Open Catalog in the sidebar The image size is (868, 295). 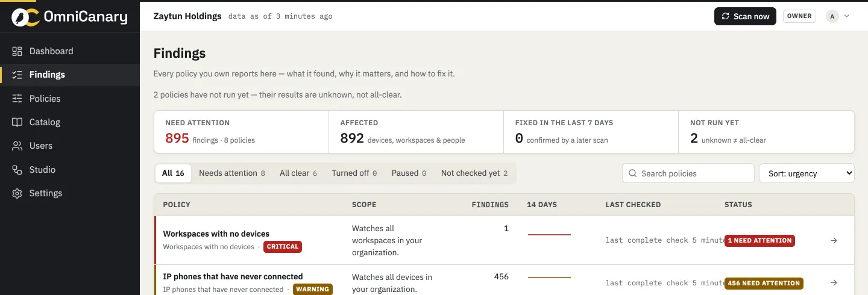(70, 122)
